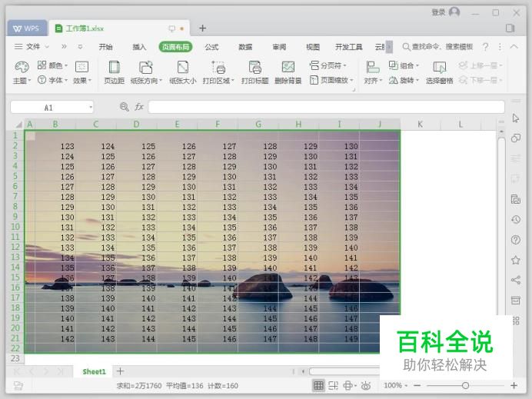The image size is (532, 399).
Task: Open the Name Box dropdown arrow
Action: [91, 107]
